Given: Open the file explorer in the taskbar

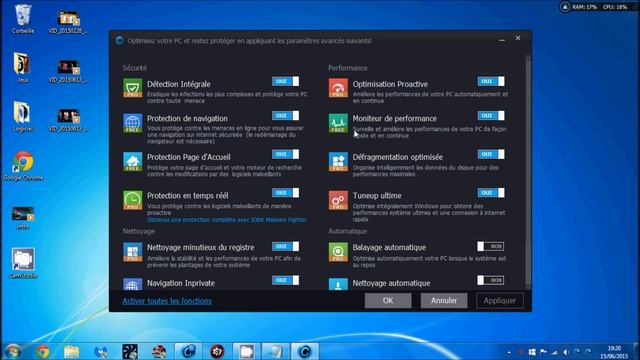Looking at the screenshot, I should point(71,351).
